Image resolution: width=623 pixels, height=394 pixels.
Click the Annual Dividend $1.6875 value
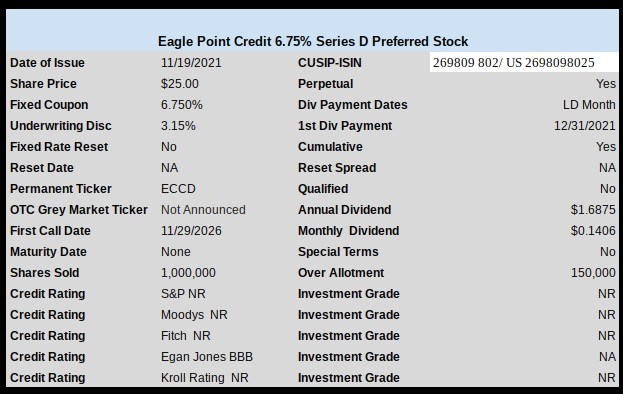pyautogui.click(x=593, y=210)
